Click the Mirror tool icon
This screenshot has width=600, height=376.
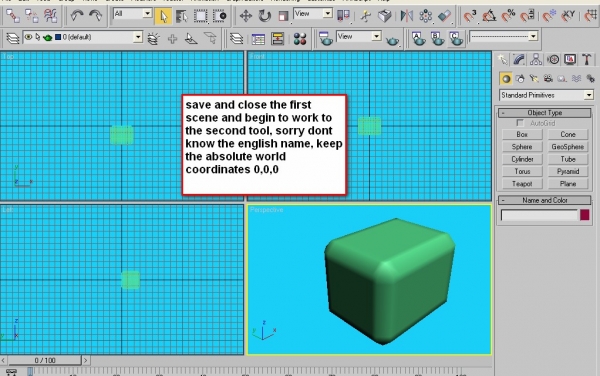tap(406, 16)
